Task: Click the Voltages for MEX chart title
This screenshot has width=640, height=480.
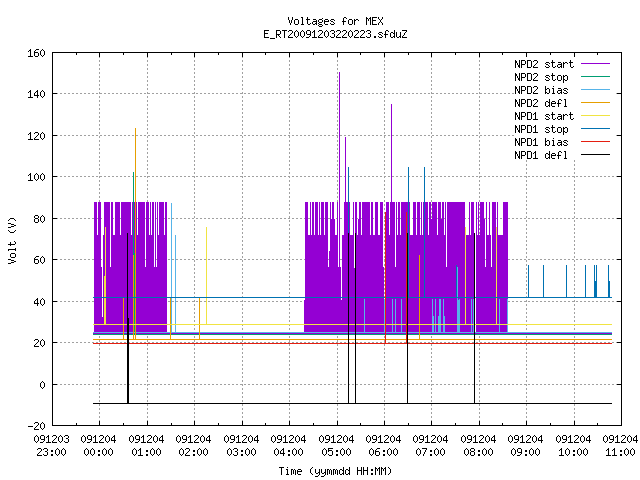Action: tap(336, 21)
